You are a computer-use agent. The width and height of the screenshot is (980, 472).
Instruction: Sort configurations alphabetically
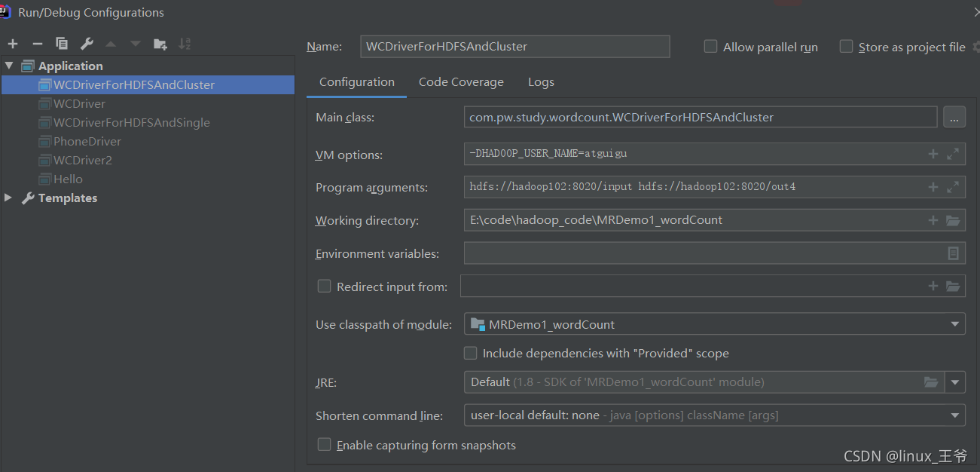coord(185,44)
